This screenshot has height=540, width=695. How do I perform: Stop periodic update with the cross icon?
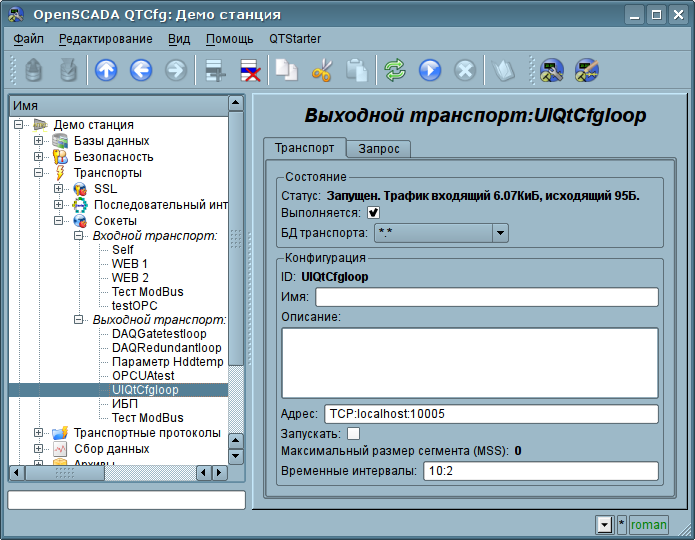click(x=465, y=70)
